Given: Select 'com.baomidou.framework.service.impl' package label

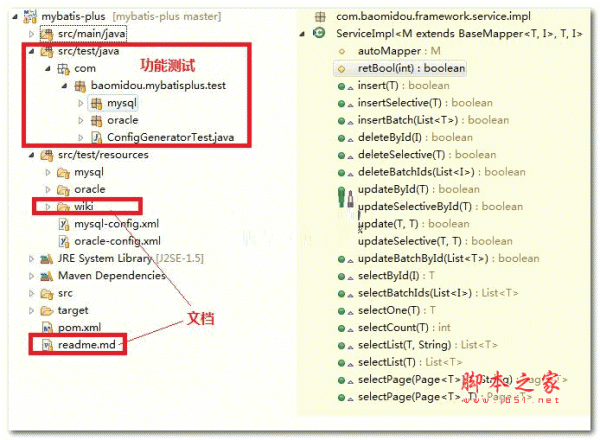Looking at the screenshot, I should (433, 16).
